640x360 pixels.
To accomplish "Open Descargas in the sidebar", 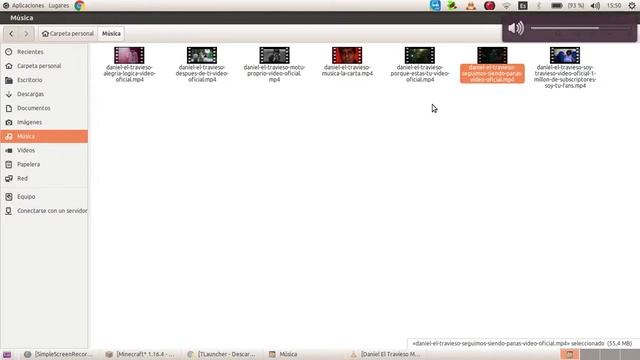I will click(44, 94).
